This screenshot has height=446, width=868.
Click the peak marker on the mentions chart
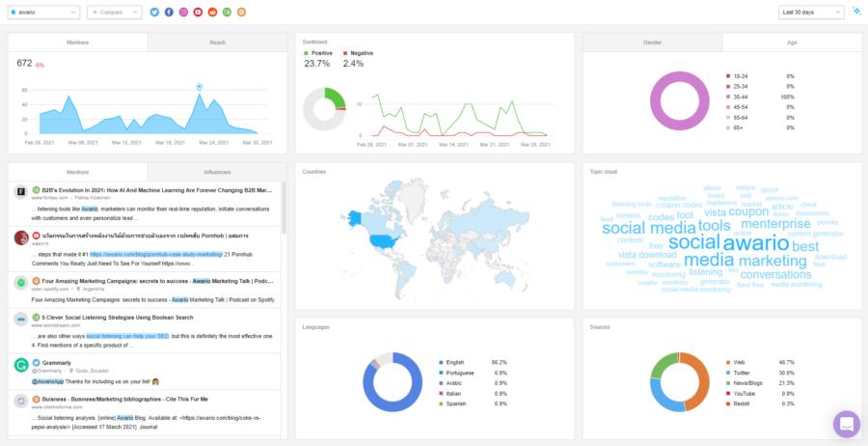pos(200,87)
